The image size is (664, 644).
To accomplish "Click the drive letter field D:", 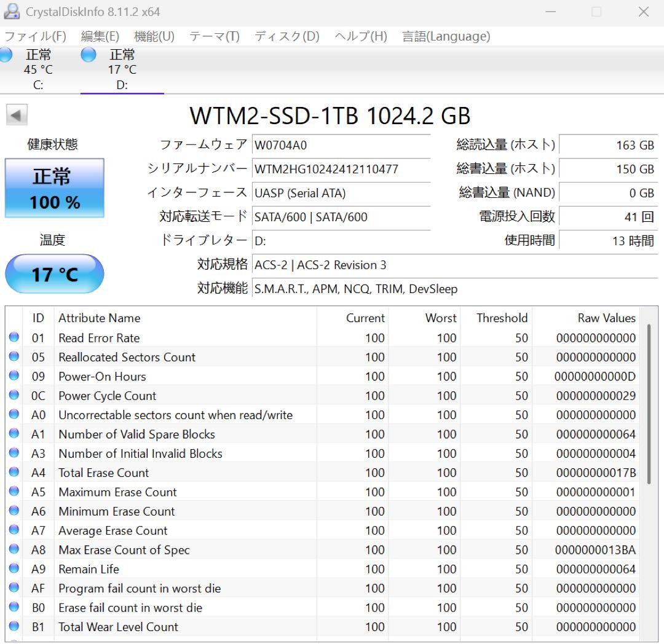I will pos(341,241).
